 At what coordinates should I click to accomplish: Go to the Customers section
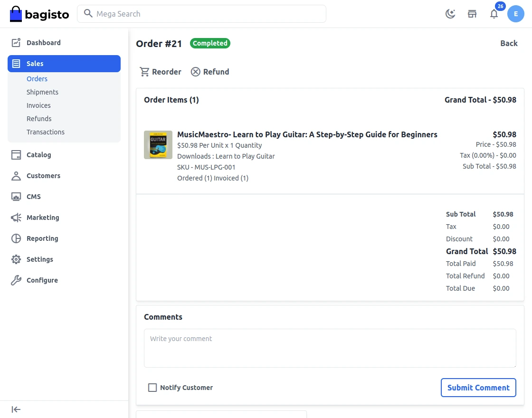(x=43, y=176)
